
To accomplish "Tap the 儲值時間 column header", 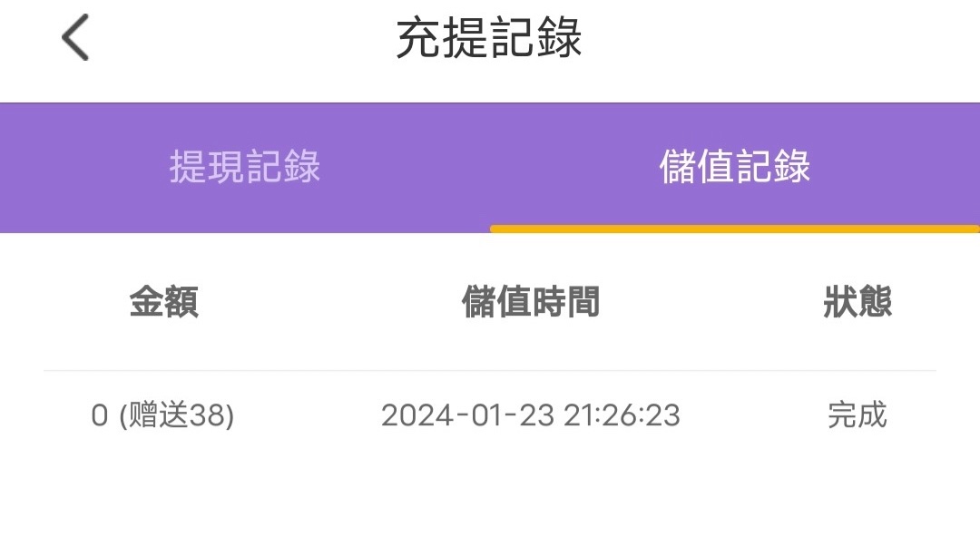I will 531,302.
